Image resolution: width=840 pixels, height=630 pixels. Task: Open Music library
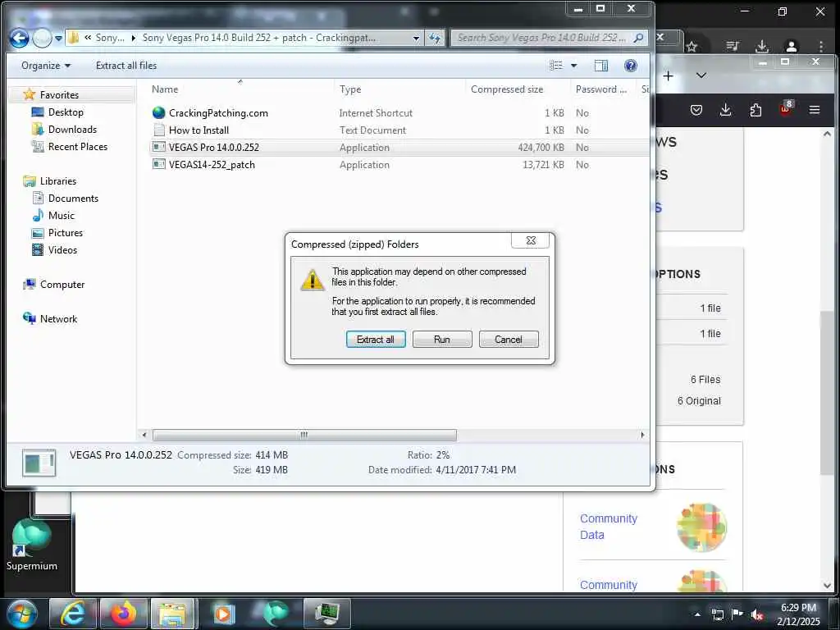tap(61, 216)
